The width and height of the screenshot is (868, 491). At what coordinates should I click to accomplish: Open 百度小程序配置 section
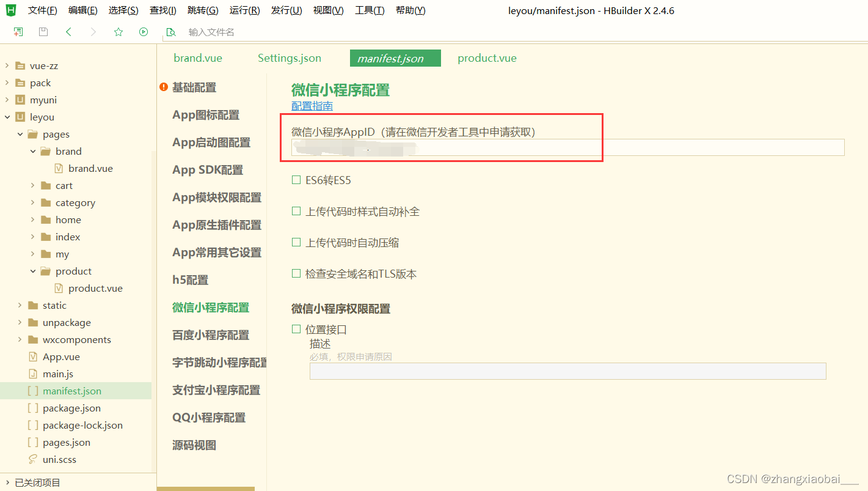(211, 335)
